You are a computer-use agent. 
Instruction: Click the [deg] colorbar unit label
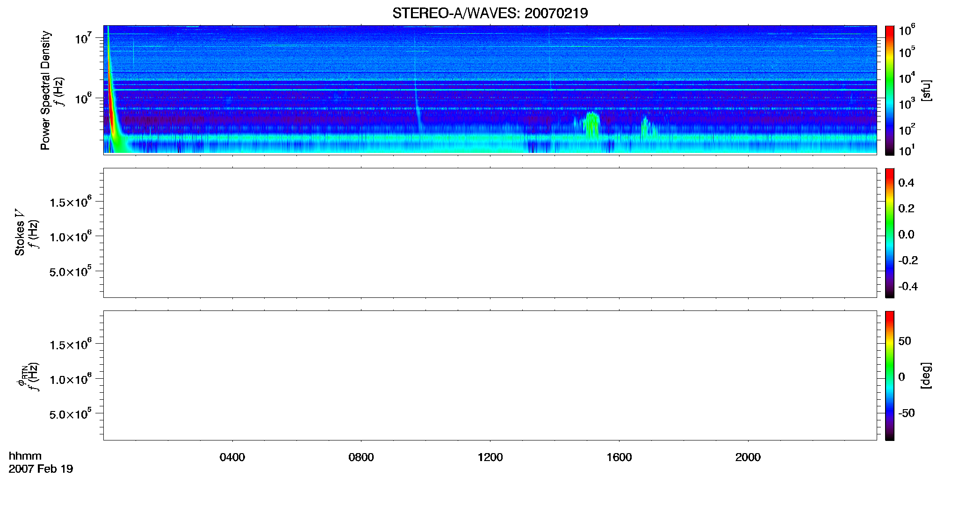click(x=926, y=375)
